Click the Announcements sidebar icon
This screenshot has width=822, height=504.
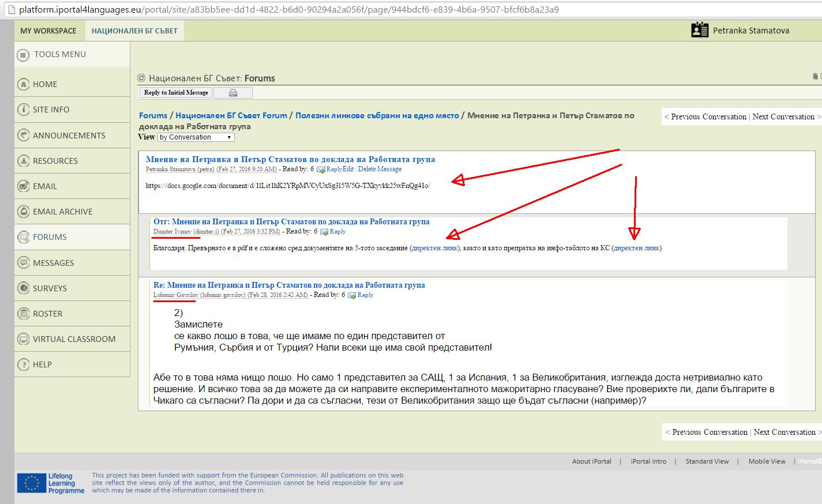coord(23,136)
